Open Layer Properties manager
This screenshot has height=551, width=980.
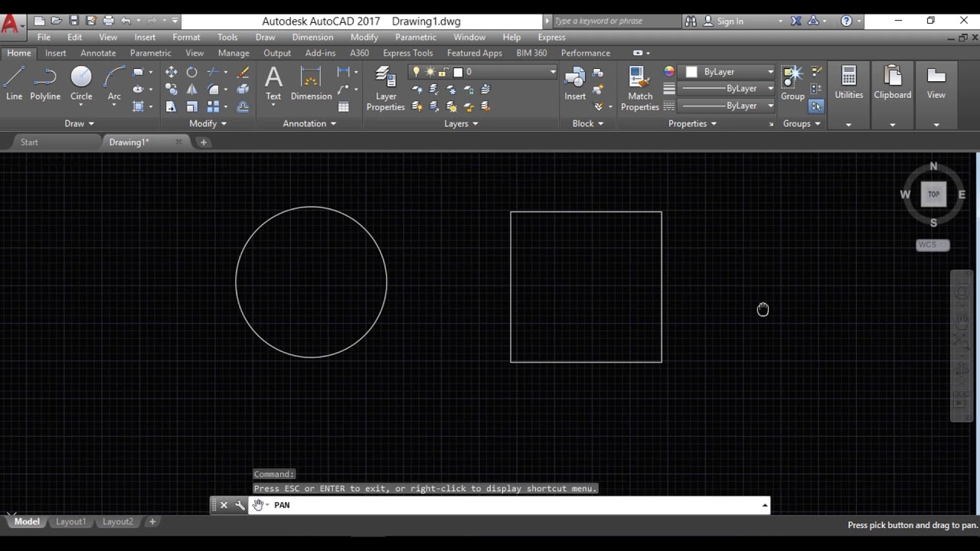[385, 89]
